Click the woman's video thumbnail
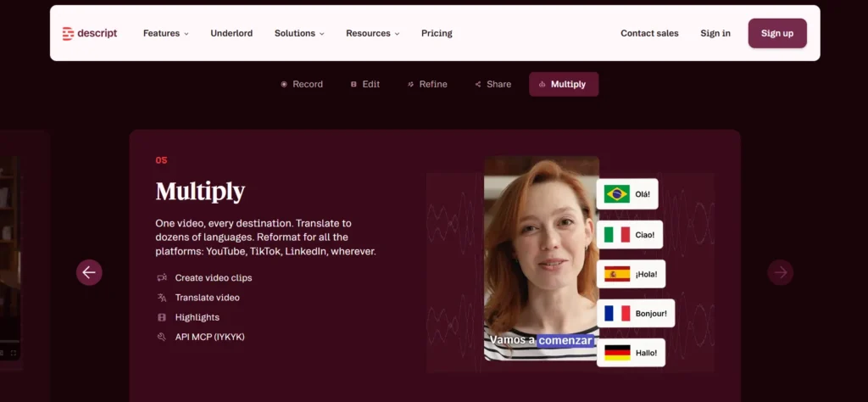Image resolution: width=868 pixels, height=402 pixels. 541,259
